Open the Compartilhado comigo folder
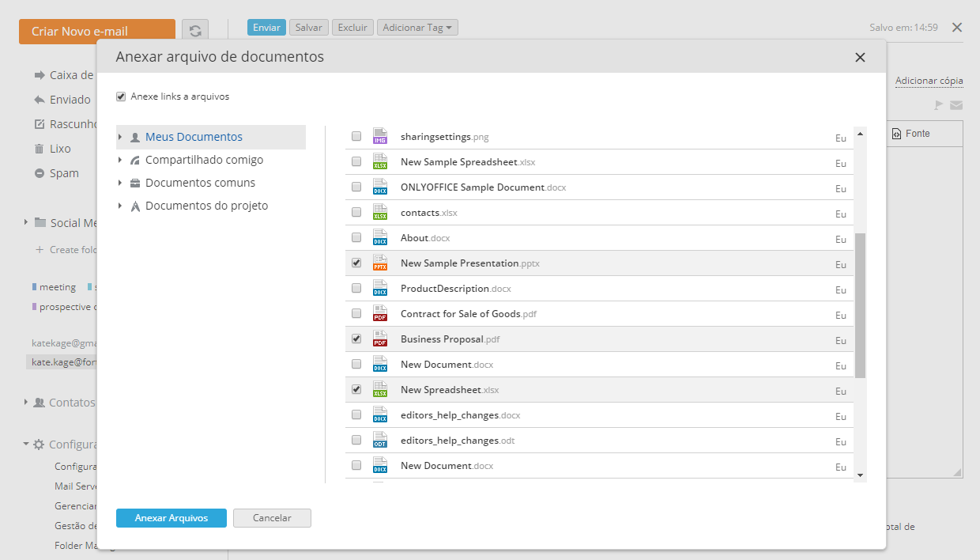 coord(204,160)
